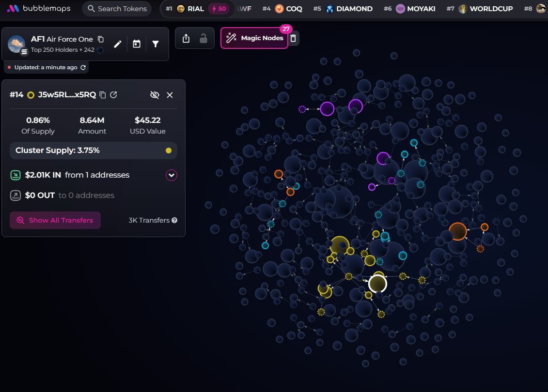Viewport: 548px width, 392px height.
Task: Click the AF1 Air Force One token avatar
Action: pos(16,44)
